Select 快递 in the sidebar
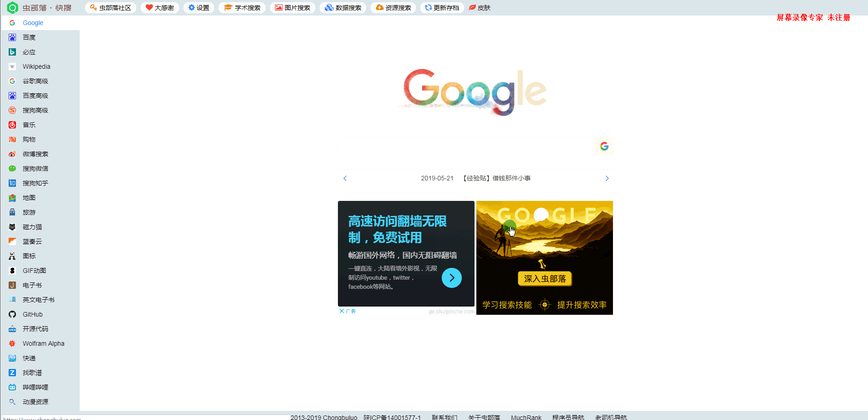The width and height of the screenshot is (868, 420). click(x=40, y=358)
